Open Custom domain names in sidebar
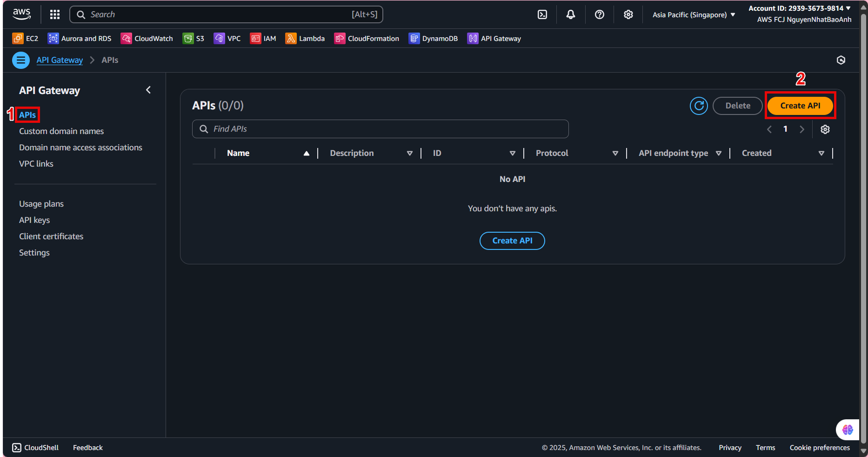Screen dimensions: 868x457 click(x=61, y=131)
